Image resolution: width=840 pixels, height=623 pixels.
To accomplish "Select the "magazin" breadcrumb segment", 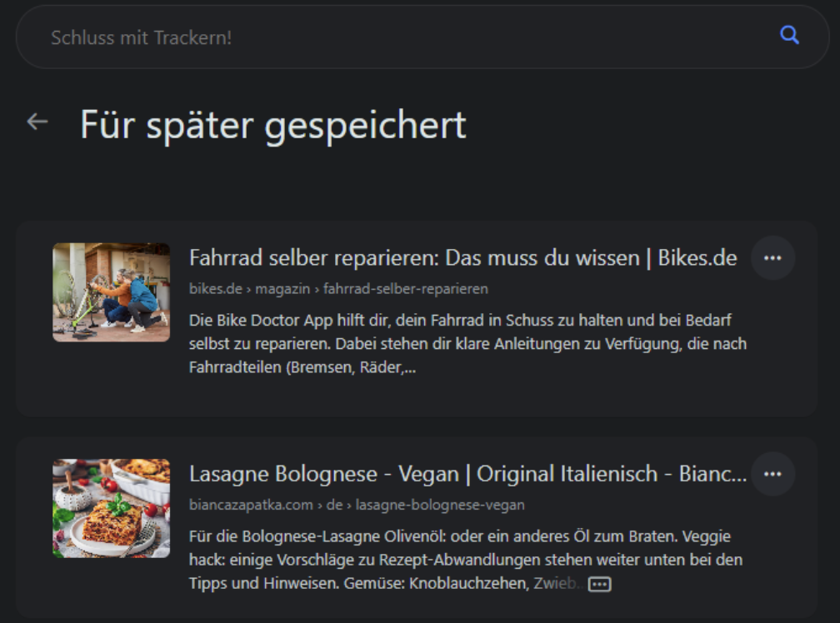I will 283,289.
